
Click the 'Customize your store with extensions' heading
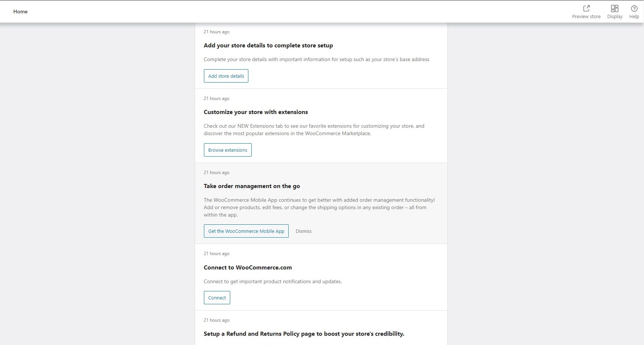coord(256,112)
